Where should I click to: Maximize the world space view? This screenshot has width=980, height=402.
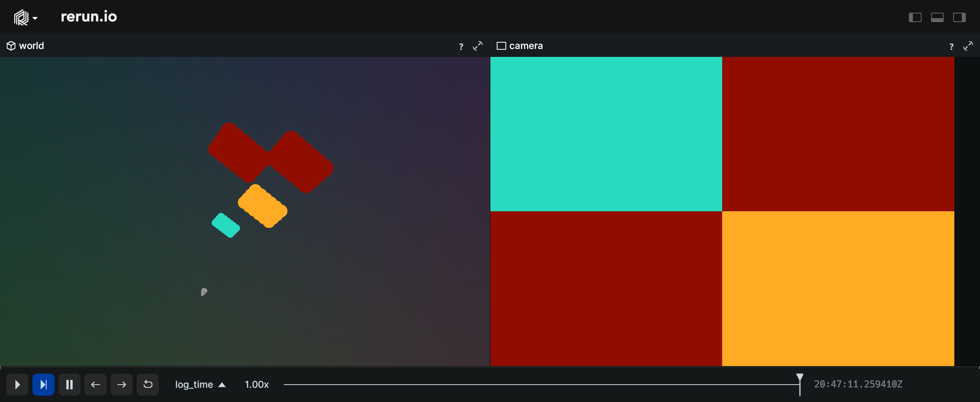click(x=478, y=46)
